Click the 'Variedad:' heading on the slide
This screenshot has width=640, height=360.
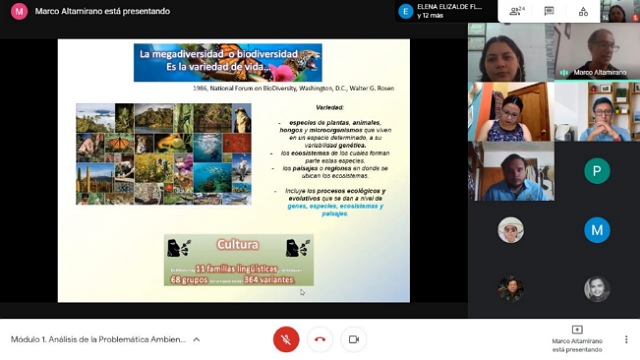pos(330,107)
